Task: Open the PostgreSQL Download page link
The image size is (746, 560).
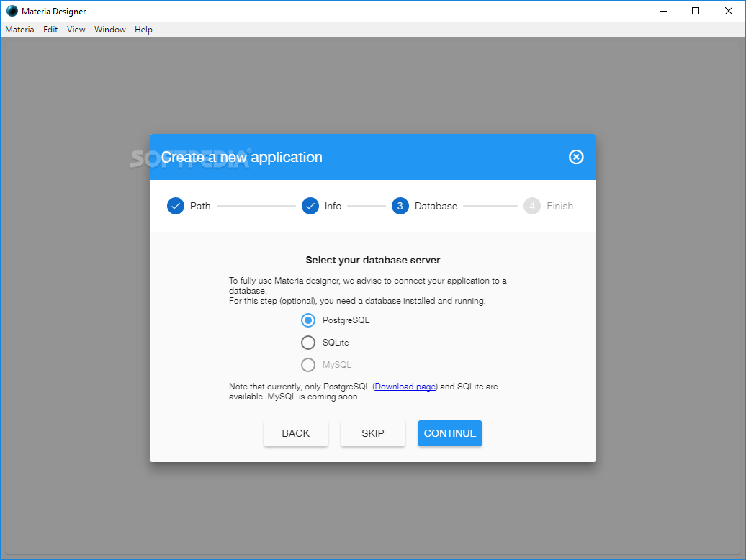Action: click(405, 387)
